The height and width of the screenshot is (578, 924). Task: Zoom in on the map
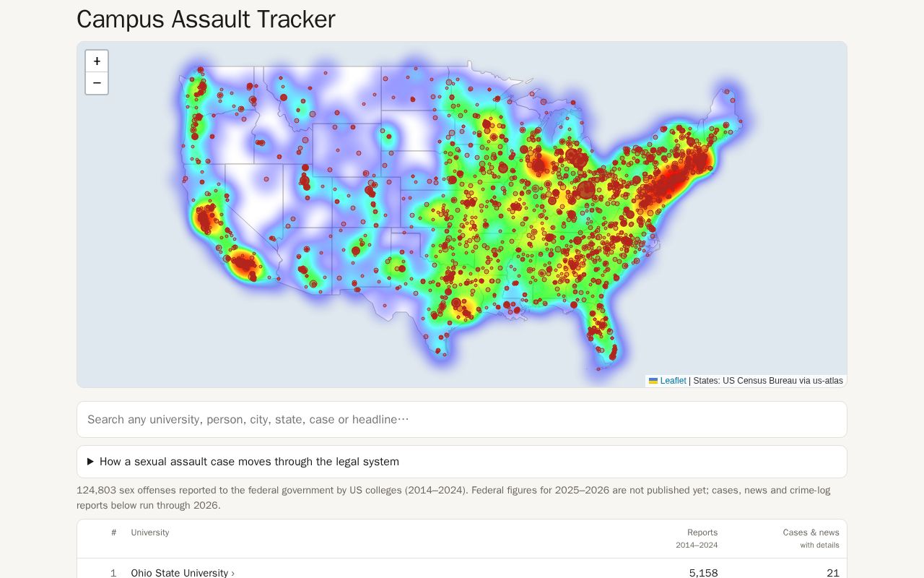coord(97,61)
